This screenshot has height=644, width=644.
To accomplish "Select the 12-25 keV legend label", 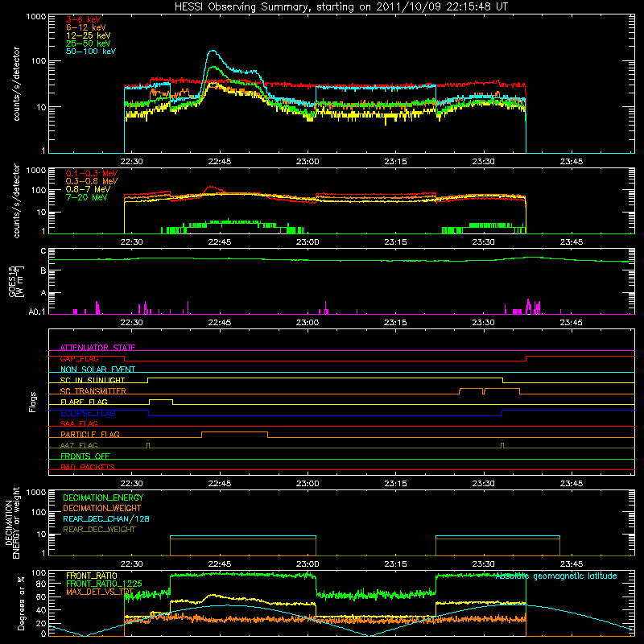I will point(89,35).
